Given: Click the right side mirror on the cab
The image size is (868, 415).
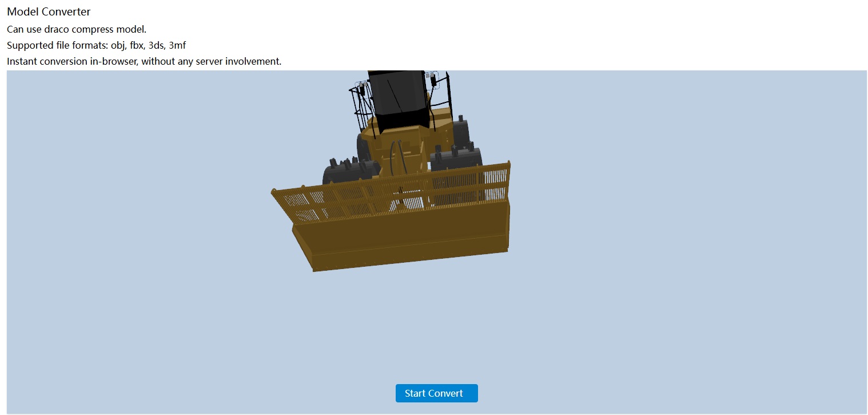Looking at the screenshot, I should point(434,79).
